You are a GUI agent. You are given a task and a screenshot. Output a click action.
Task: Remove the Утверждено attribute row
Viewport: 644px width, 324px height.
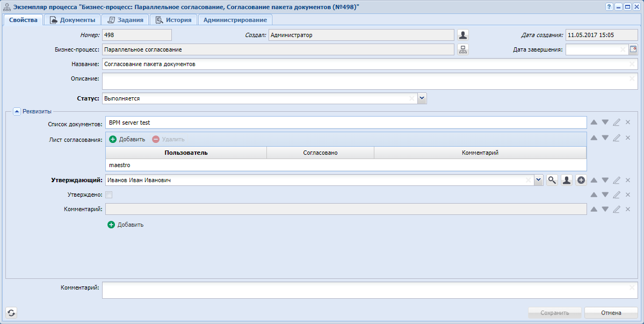[628, 195]
